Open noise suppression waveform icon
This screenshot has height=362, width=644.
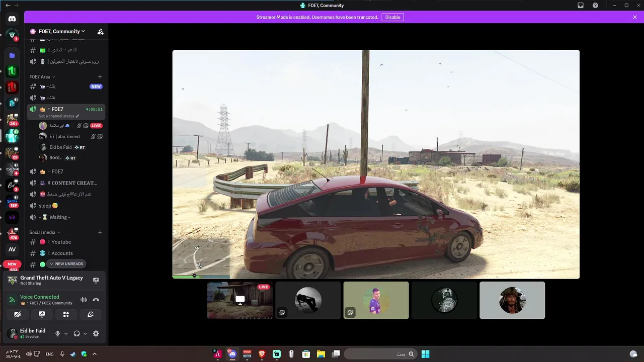[x=84, y=300]
